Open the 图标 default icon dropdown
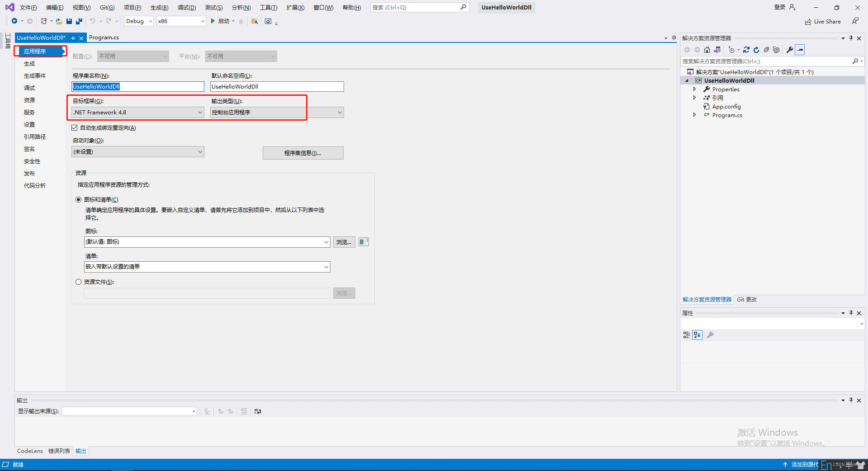 [207, 242]
